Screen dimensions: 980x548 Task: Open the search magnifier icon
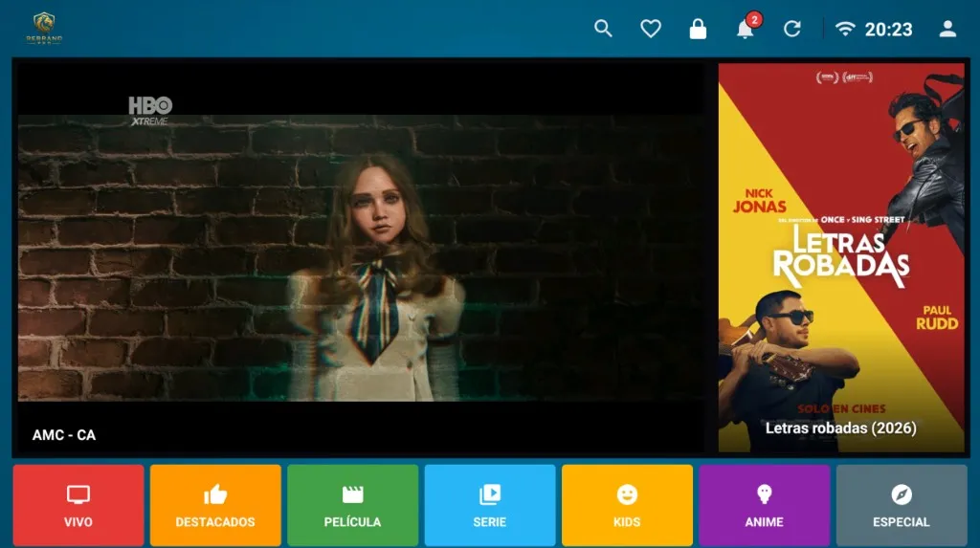pyautogui.click(x=603, y=29)
